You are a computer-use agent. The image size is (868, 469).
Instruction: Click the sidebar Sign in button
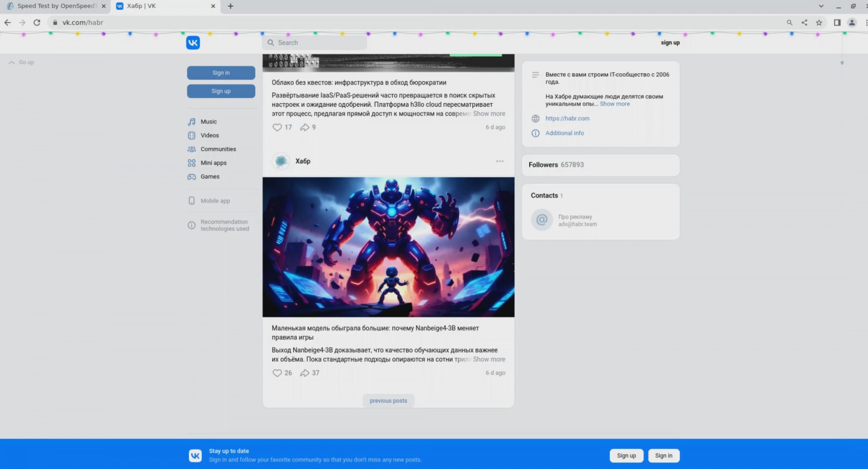point(221,73)
